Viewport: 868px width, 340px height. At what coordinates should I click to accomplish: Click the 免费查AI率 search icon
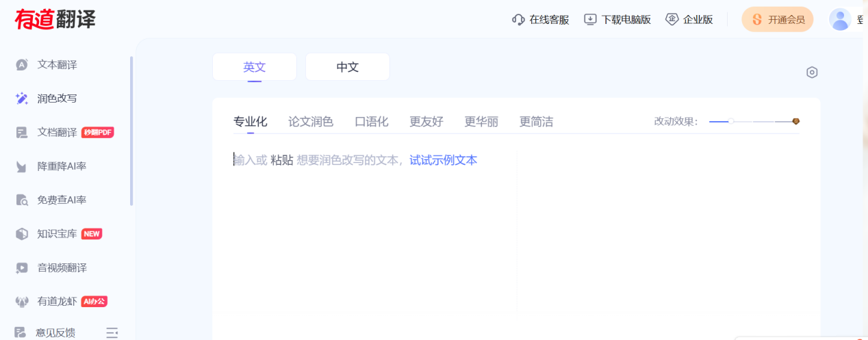(22, 200)
